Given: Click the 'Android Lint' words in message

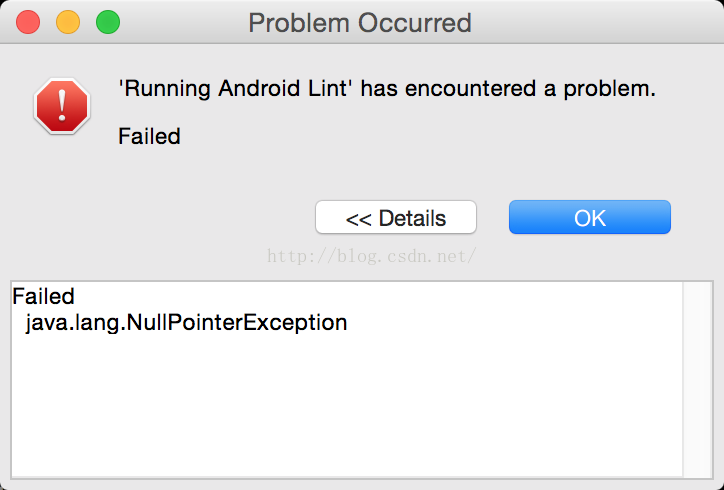Looking at the screenshot, I should tap(283, 88).
